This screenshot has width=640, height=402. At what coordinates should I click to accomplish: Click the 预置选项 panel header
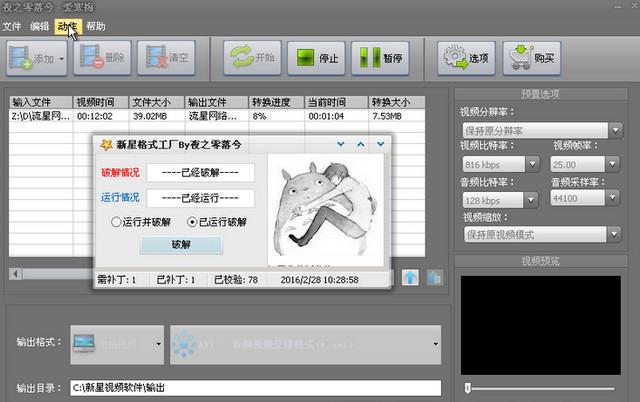pos(540,94)
